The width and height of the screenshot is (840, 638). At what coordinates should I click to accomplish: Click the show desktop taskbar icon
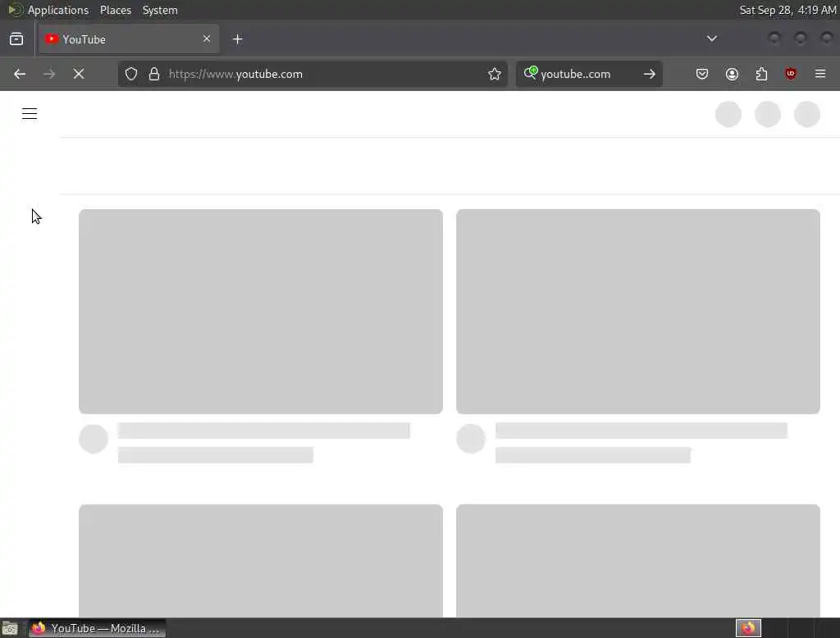tap(10, 628)
